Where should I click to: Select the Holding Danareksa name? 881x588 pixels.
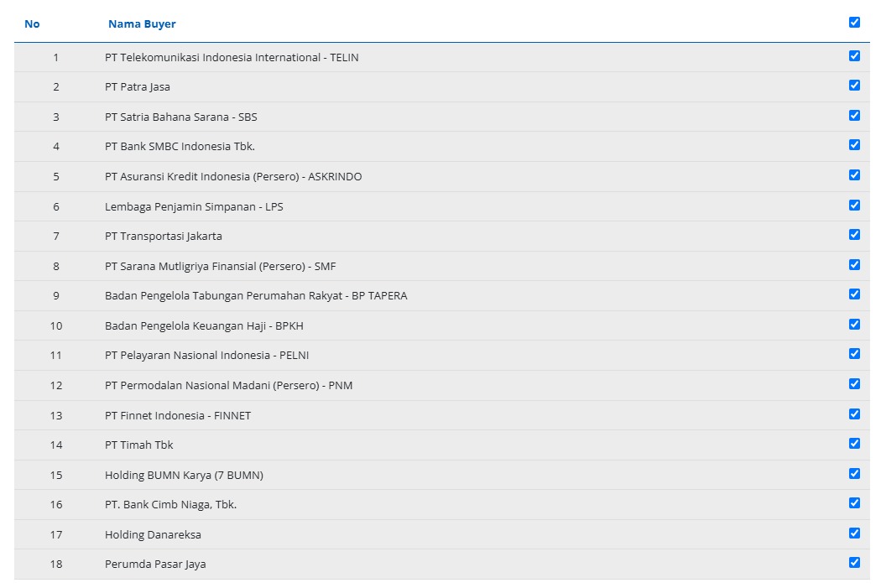tap(153, 535)
